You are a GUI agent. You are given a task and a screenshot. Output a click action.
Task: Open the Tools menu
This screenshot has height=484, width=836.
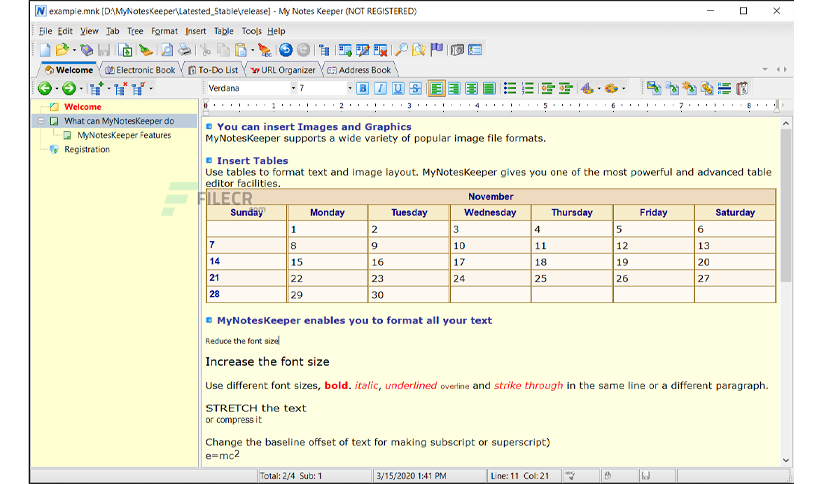[x=252, y=31]
